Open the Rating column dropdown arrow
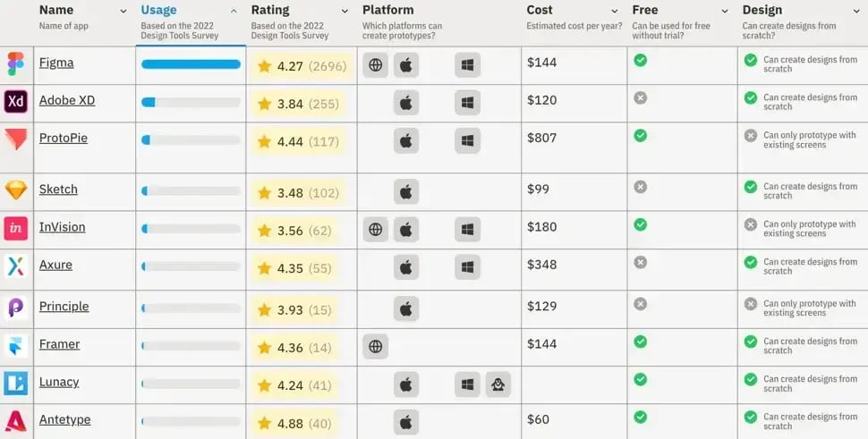The height and width of the screenshot is (439, 868). pos(345,11)
